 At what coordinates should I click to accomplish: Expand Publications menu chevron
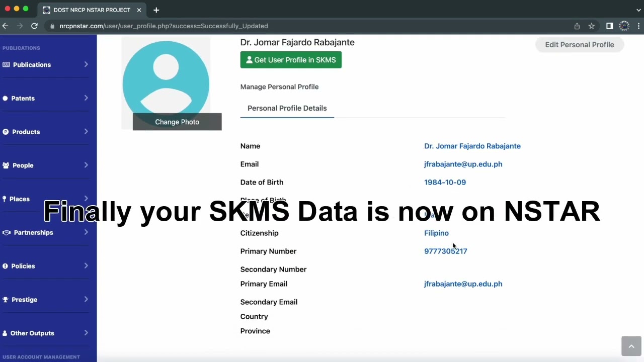pyautogui.click(x=86, y=64)
